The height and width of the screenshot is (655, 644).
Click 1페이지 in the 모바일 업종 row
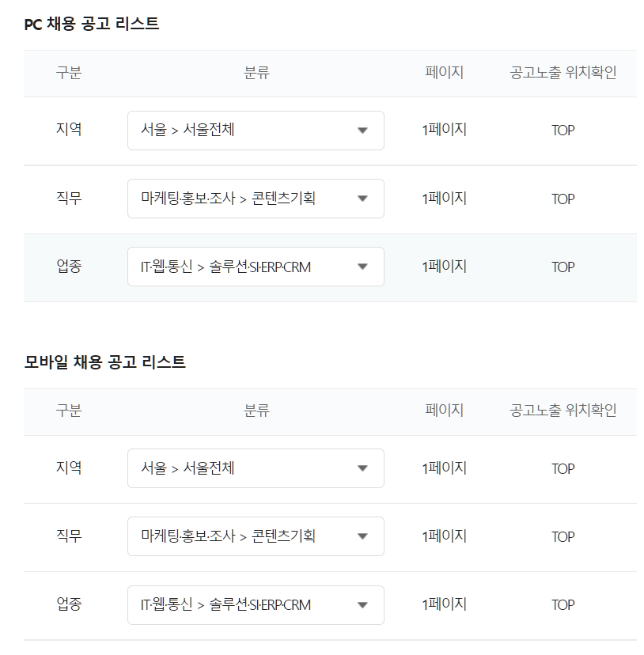445,605
